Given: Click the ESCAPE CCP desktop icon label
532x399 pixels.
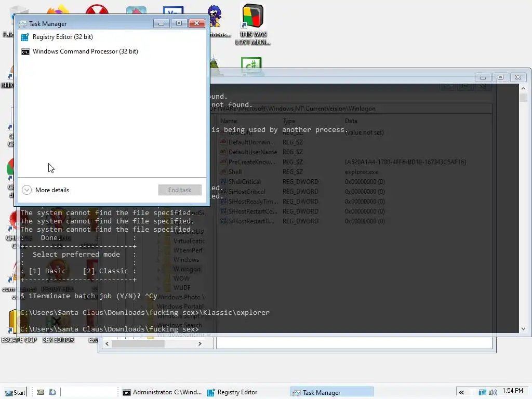Looking at the screenshot, I should (19, 340).
